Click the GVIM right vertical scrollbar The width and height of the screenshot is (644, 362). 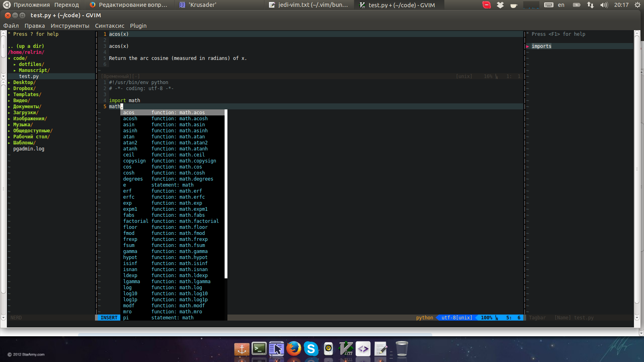click(x=637, y=175)
